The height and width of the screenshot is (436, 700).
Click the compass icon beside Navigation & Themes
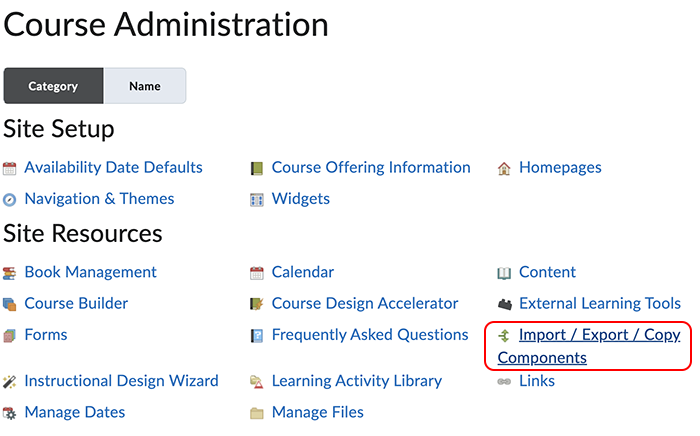click(10, 199)
